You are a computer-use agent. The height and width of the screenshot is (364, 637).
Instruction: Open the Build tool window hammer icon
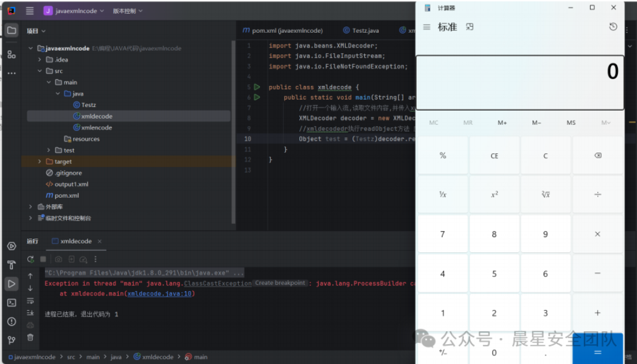coord(11,265)
